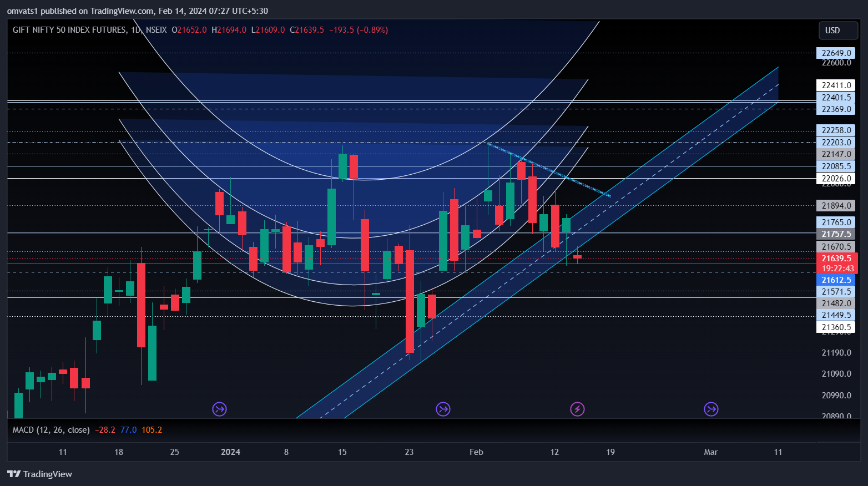Click the gray 21482.0 price label
This screenshot has height=486, width=868.
(836, 303)
